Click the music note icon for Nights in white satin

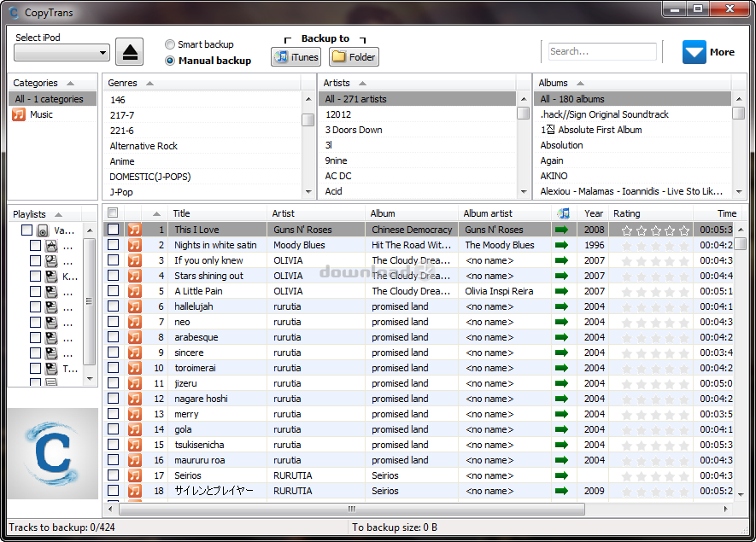pos(134,245)
